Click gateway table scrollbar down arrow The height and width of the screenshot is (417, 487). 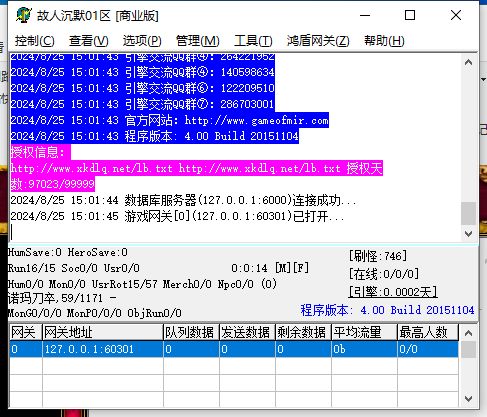tap(468, 399)
